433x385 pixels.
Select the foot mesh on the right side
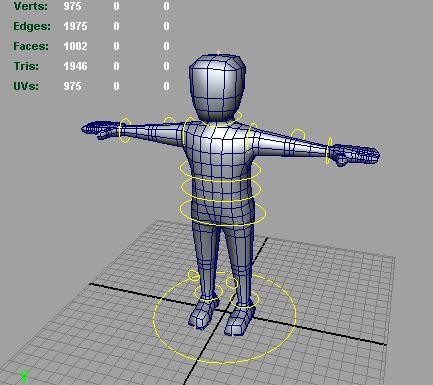point(239,321)
